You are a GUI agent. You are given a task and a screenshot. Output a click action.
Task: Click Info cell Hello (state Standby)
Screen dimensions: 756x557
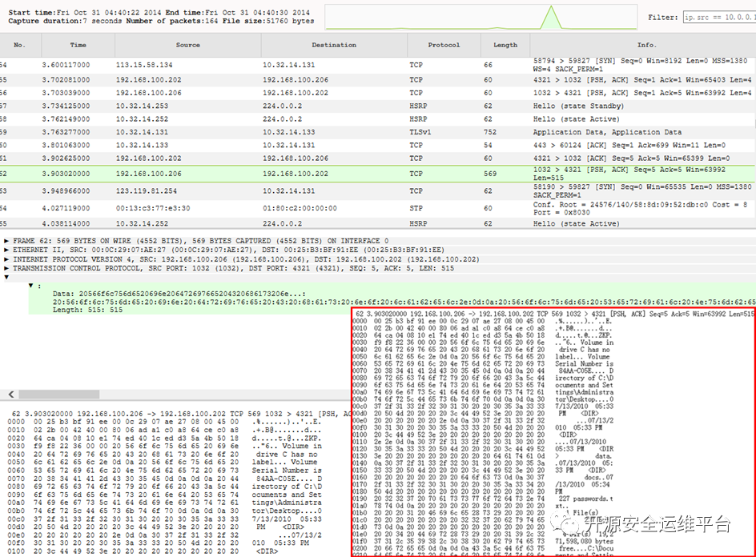pyautogui.click(x=578, y=106)
